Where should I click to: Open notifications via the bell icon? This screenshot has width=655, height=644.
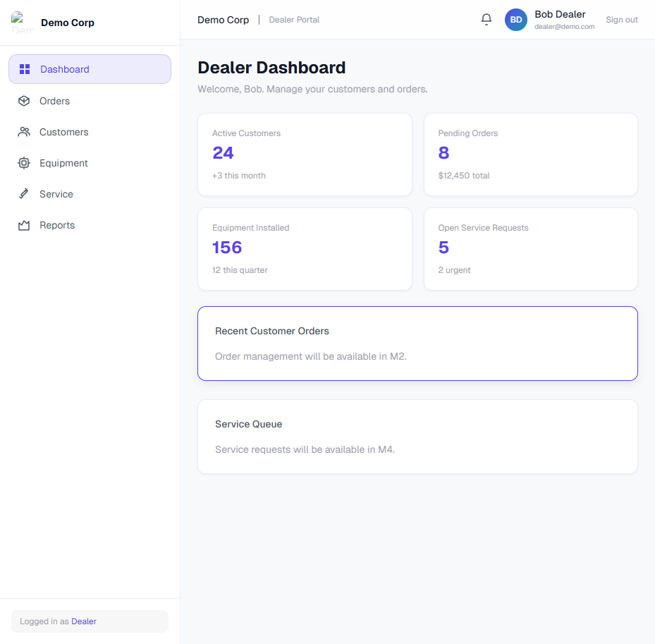[x=486, y=19]
